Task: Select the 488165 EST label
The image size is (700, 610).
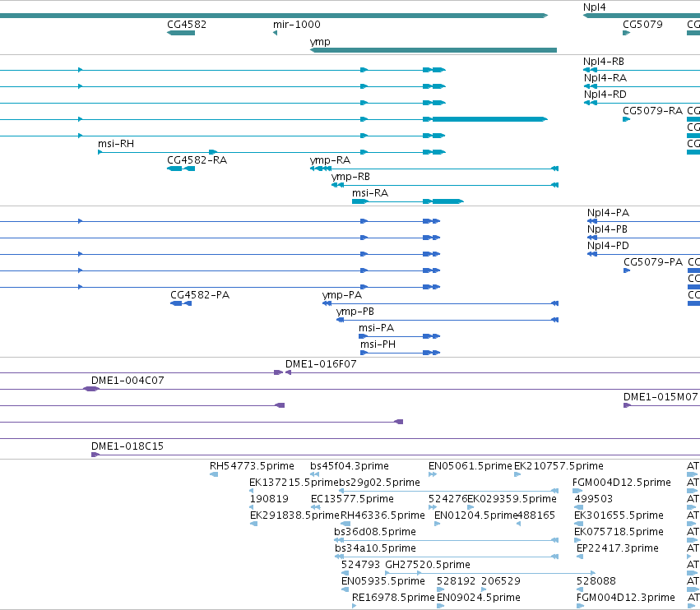Action: [x=536, y=515]
